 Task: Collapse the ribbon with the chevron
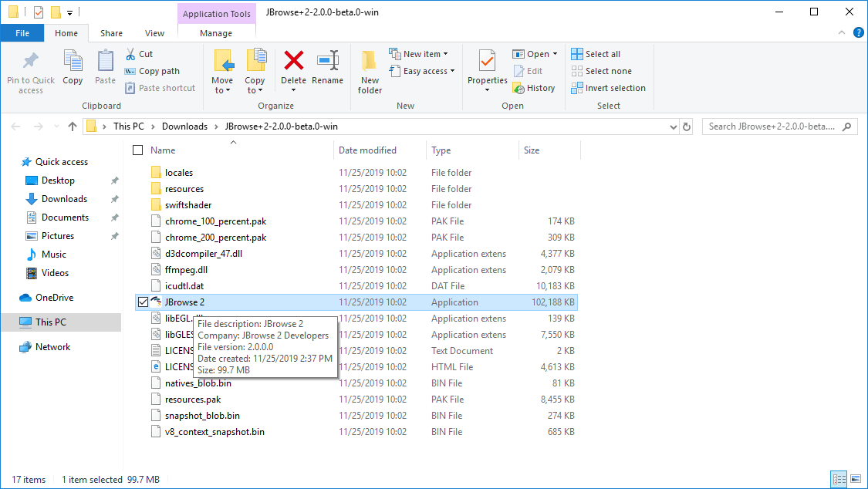[842, 32]
